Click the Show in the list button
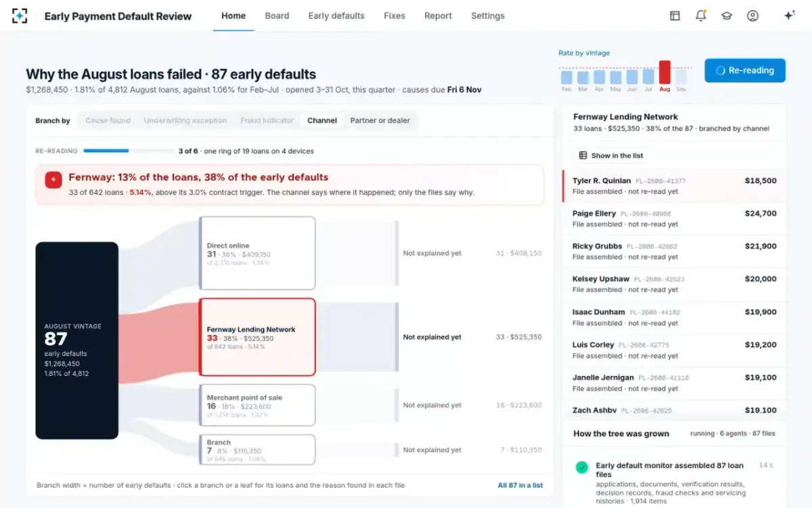 point(611,156)
